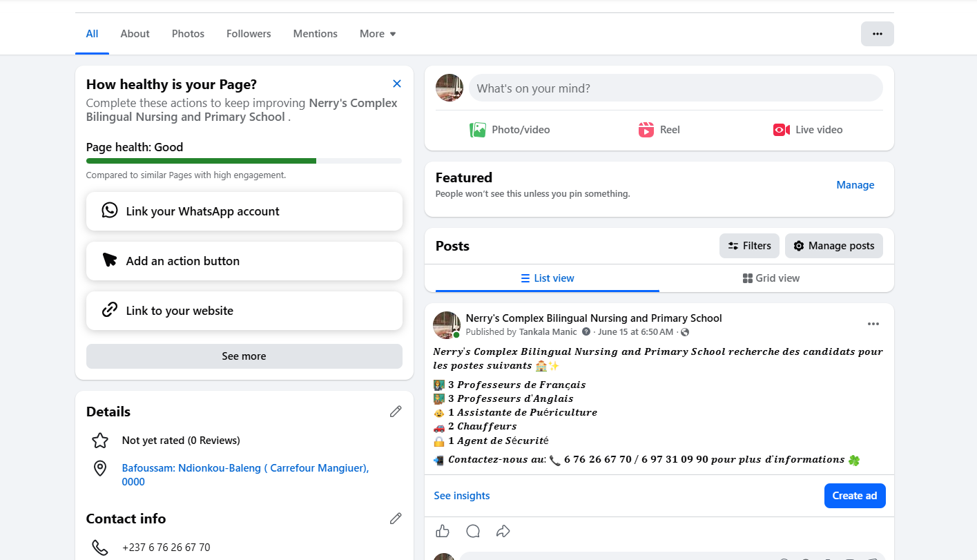The image size is (977, 560).
Task: Edit Contact info with the pencil icon
Action: [x=396, y=519]
